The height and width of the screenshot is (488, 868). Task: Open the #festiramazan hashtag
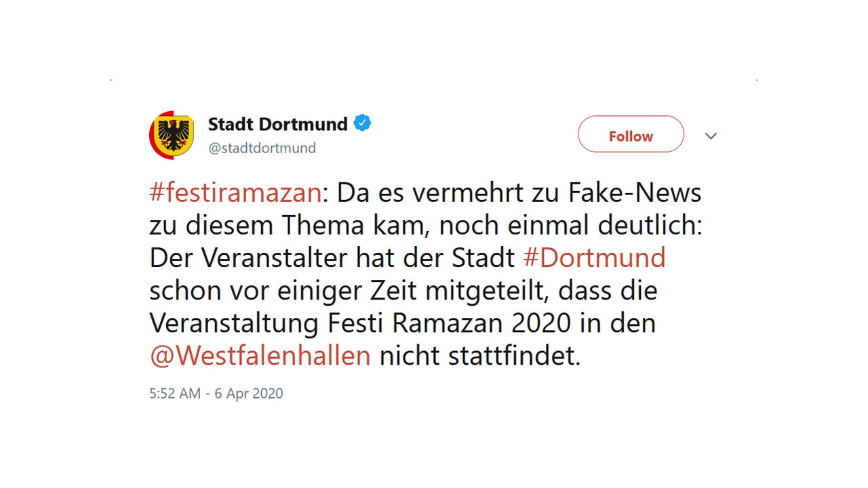click(235, 193)
